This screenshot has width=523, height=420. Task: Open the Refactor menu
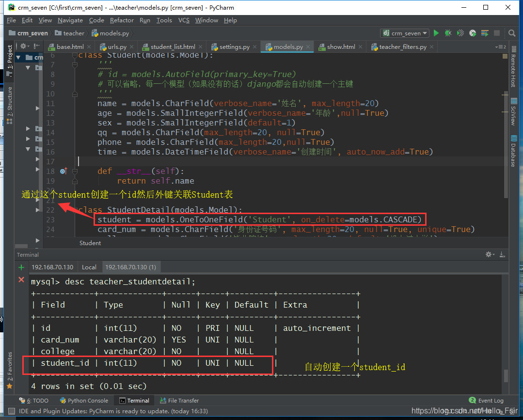[122, 20]
